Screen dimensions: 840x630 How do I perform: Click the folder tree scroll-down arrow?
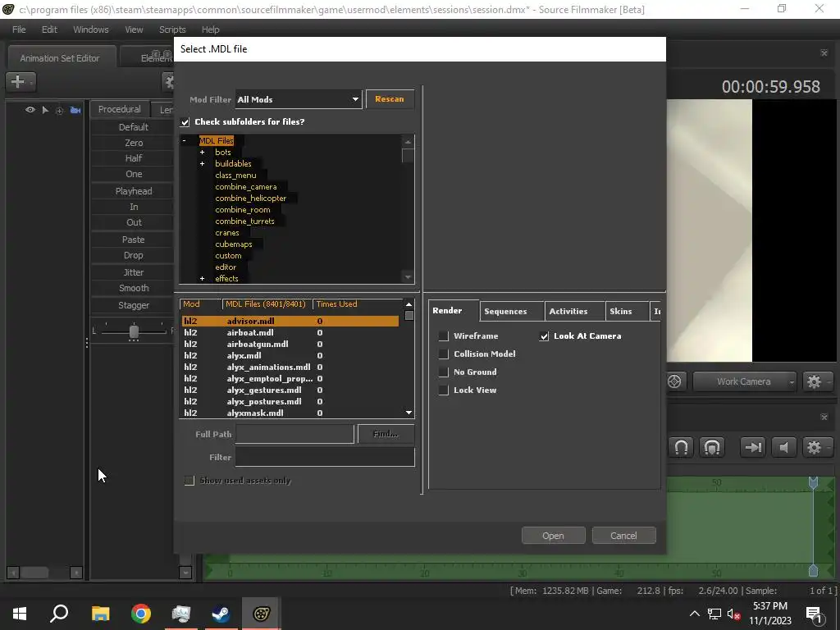pos(409,277)
